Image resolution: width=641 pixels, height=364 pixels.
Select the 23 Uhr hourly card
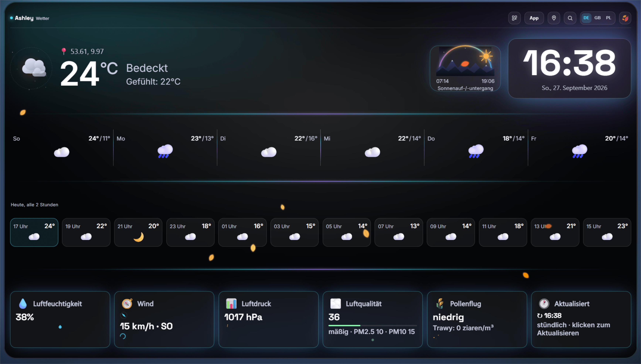[x=190, y=232]
